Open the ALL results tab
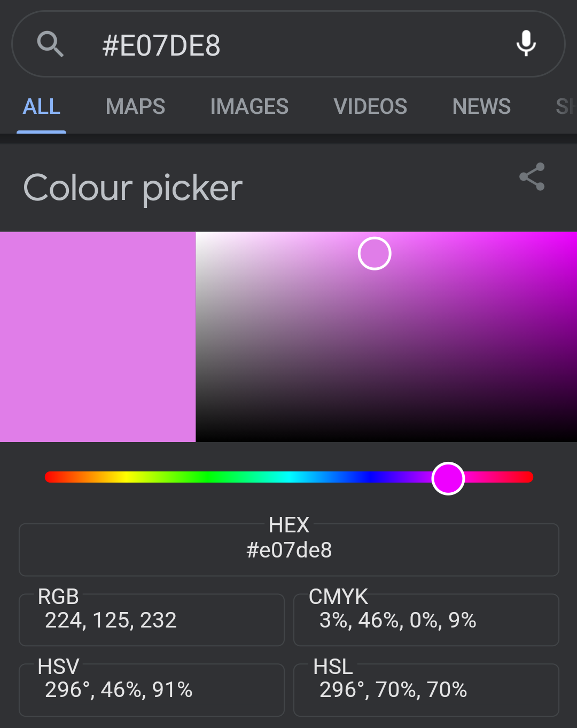Viewport: 577px width, 728px height. pos(41,106)
